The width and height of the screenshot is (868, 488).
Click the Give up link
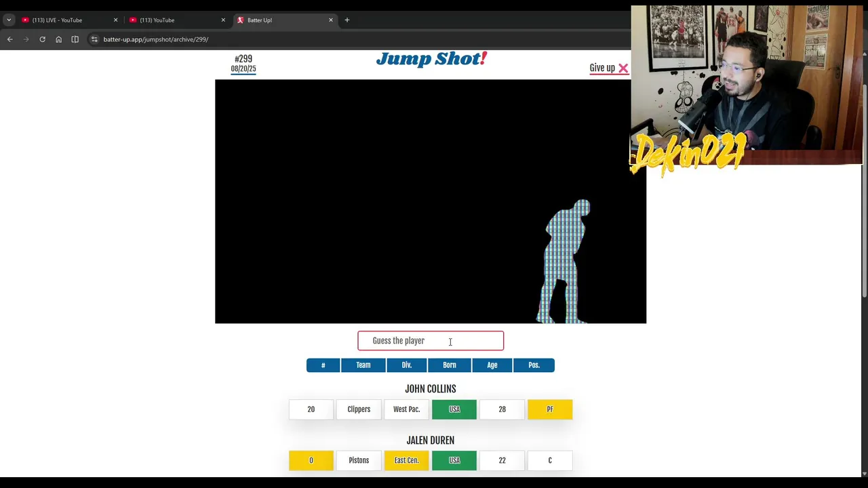tap(602, 68)
